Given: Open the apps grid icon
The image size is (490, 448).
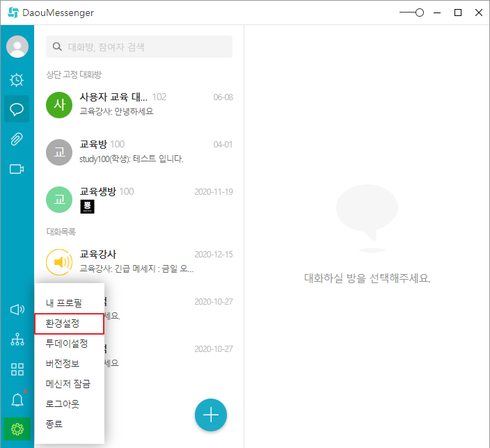Looking at the screenshot, I should tap(17, 369).
